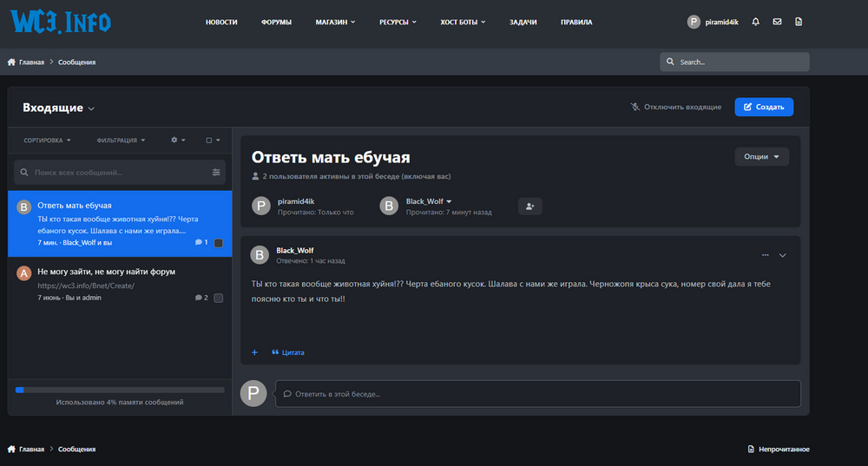Click the invite participant icon button
This screenshot has width=868, height=466.
pos(529,207)
